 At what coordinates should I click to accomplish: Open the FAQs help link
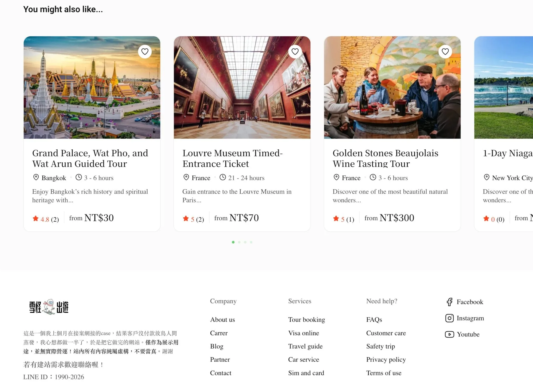[x=374, y=320]
